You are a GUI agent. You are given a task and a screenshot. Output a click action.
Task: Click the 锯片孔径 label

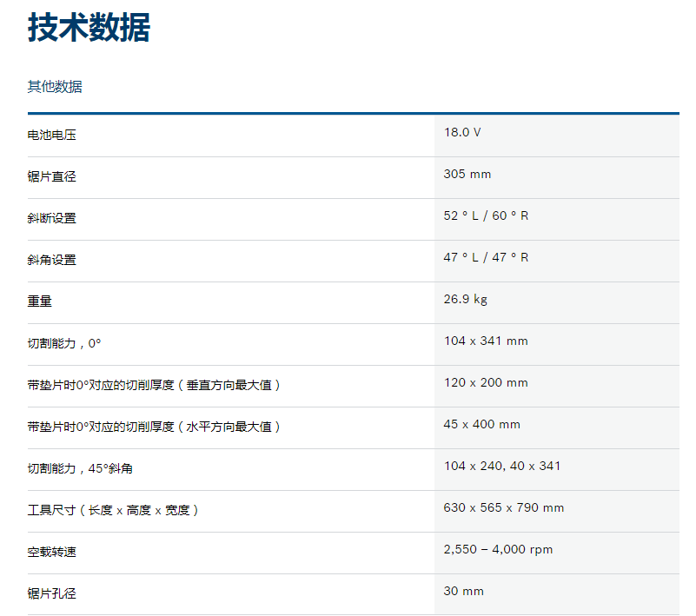51,593
